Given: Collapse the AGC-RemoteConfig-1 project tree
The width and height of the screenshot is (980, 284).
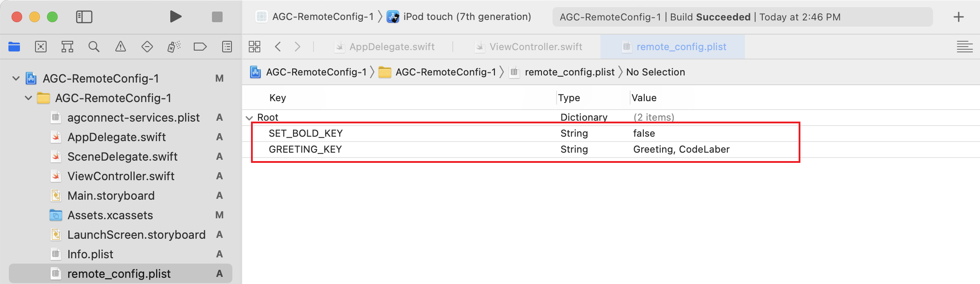Looking at the screenshot, I should pos(16,78).
